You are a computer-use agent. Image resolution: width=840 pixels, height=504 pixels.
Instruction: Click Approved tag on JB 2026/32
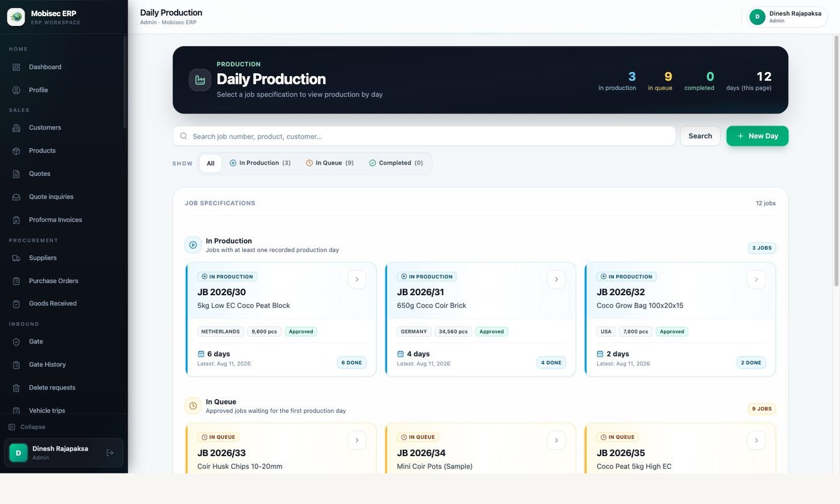click(672, 331)
